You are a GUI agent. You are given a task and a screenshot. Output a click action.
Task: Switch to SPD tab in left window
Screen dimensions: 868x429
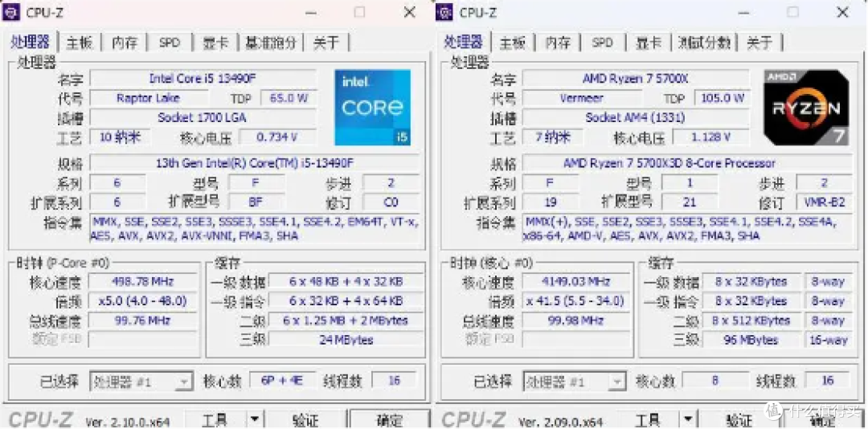click(170, 43)
